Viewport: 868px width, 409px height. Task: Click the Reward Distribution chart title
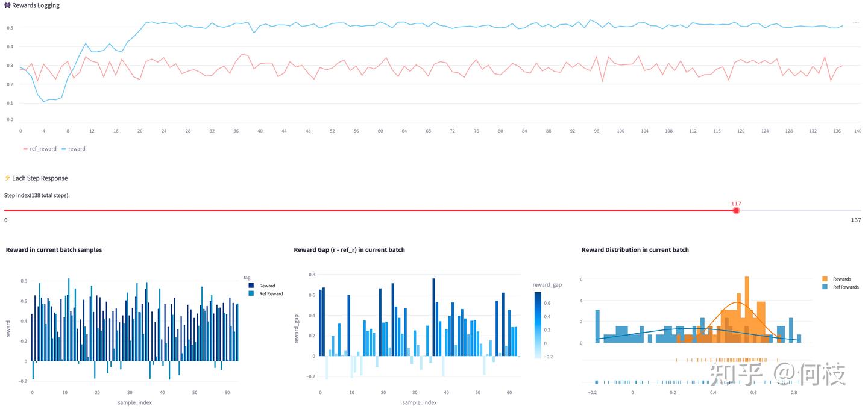[x=635, y=250]
